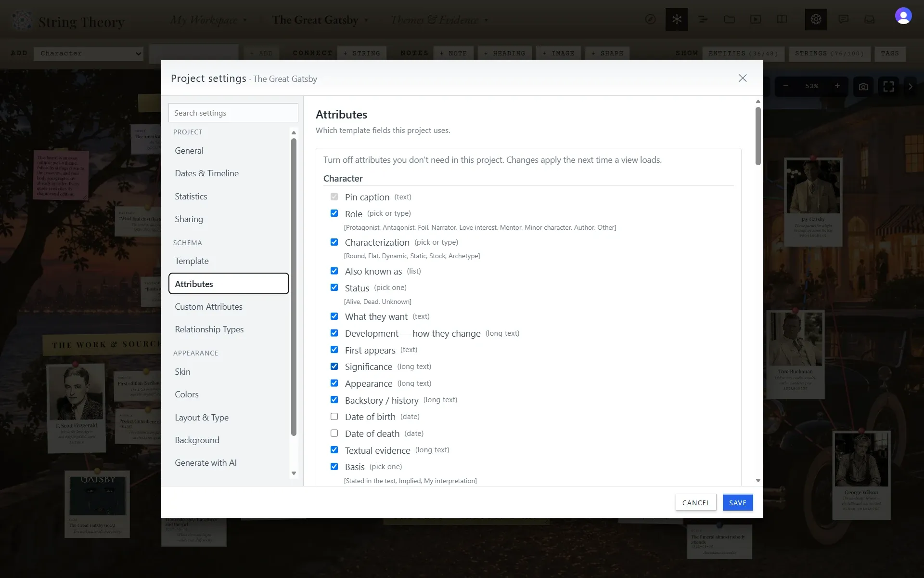Open the user profile avatar
The width and height of the screenshot is (924, 578).
[903, 16]
